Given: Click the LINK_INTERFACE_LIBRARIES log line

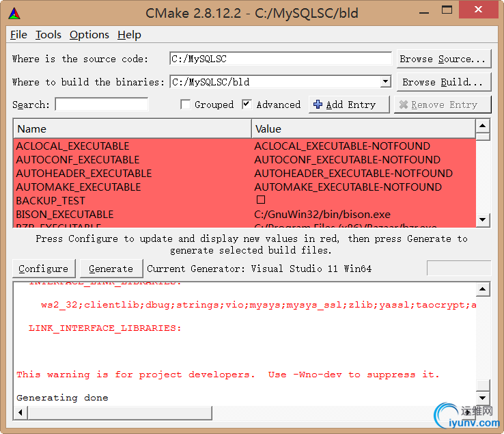Looking at the screenshot, I should (104, 328).
